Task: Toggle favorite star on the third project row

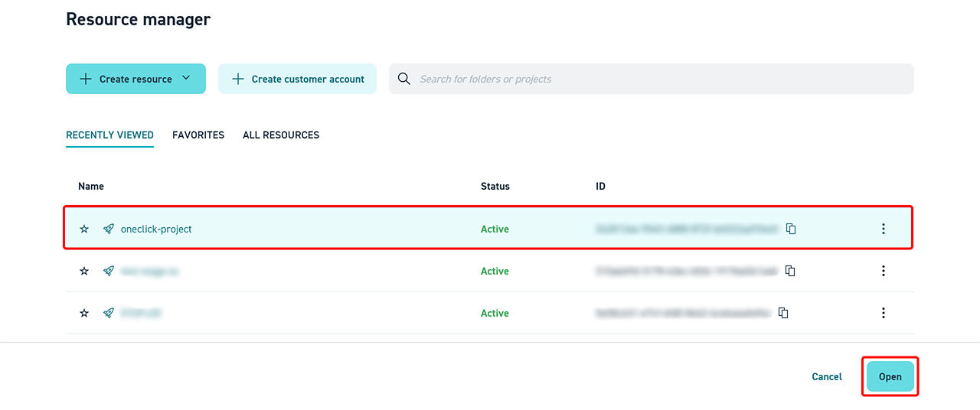Action: coord(84,313)
